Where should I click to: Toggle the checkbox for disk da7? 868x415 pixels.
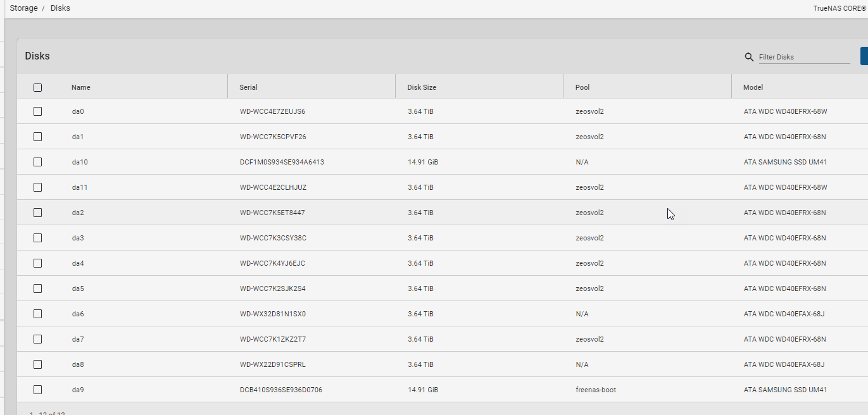(37, 339)
